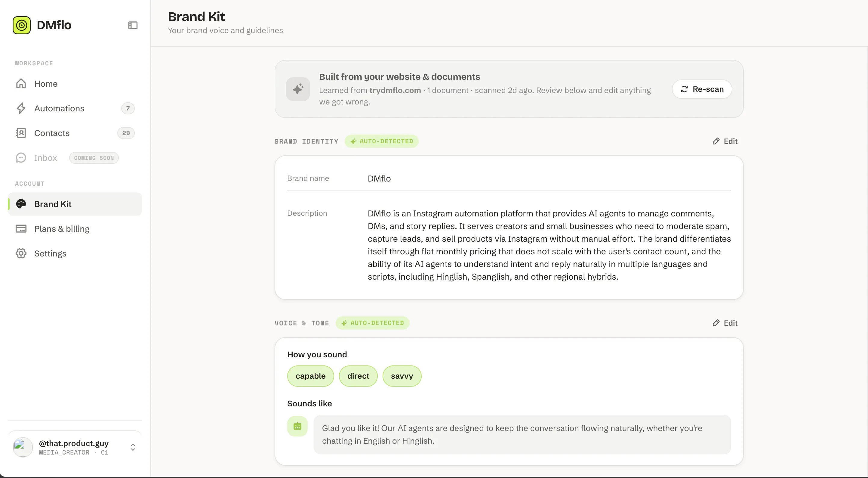The height and width of the screenshot is (478, 868).
Task: Click the refresh arrows icon in Re-scan
Action: click(684, 89)
